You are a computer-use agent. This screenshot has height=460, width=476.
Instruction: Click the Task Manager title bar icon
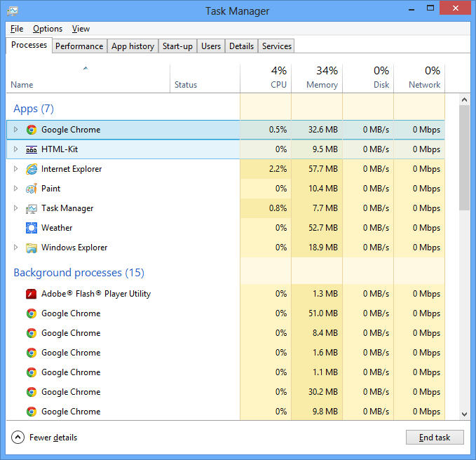[x=13, y=11]
